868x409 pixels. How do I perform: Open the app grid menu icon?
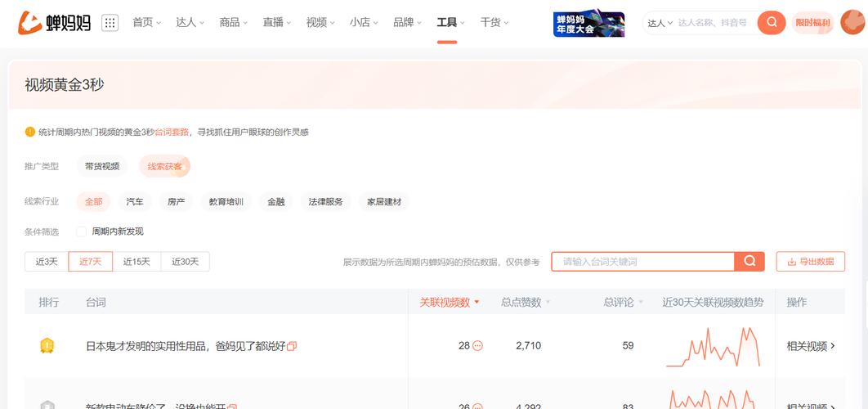[x=110, y=23]
